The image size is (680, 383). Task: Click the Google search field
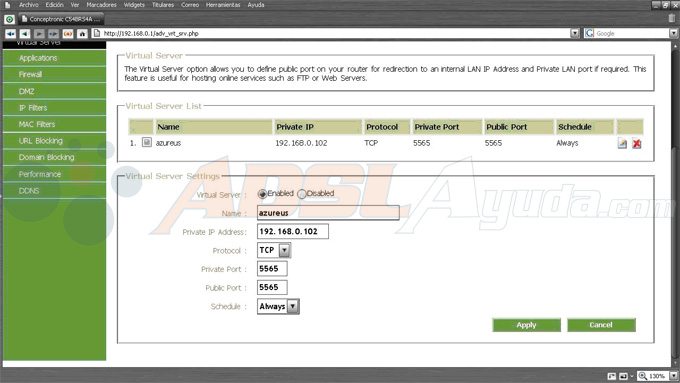click(x=632, y=33)
